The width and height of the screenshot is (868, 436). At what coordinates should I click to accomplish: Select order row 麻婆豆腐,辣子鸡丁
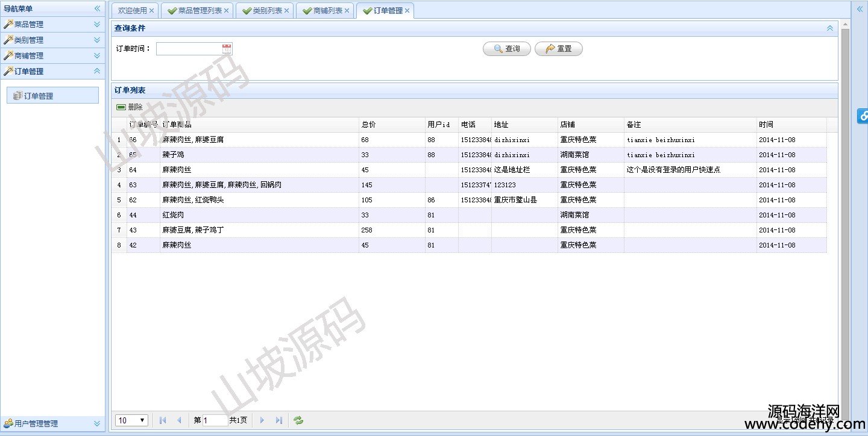coord(469,230)
